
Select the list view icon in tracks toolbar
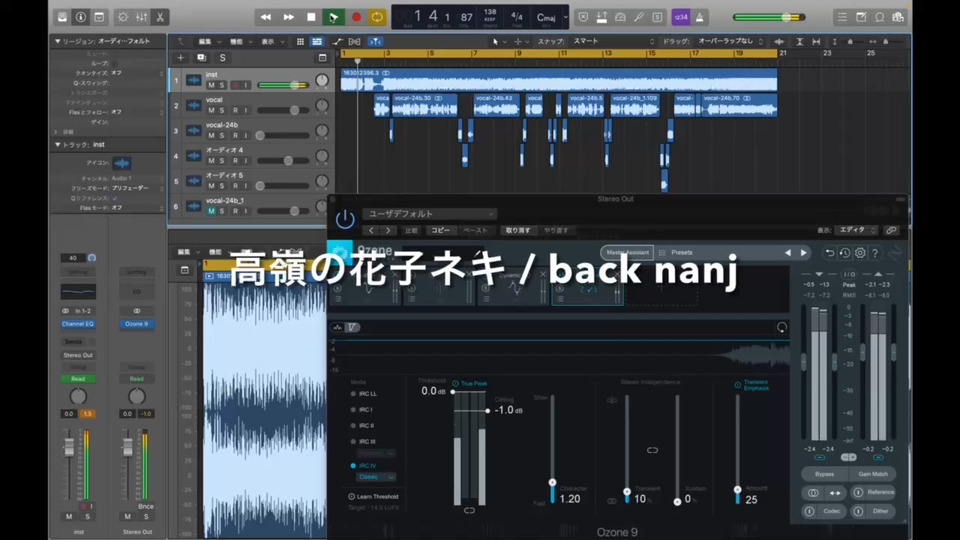(x=317, y=42)
